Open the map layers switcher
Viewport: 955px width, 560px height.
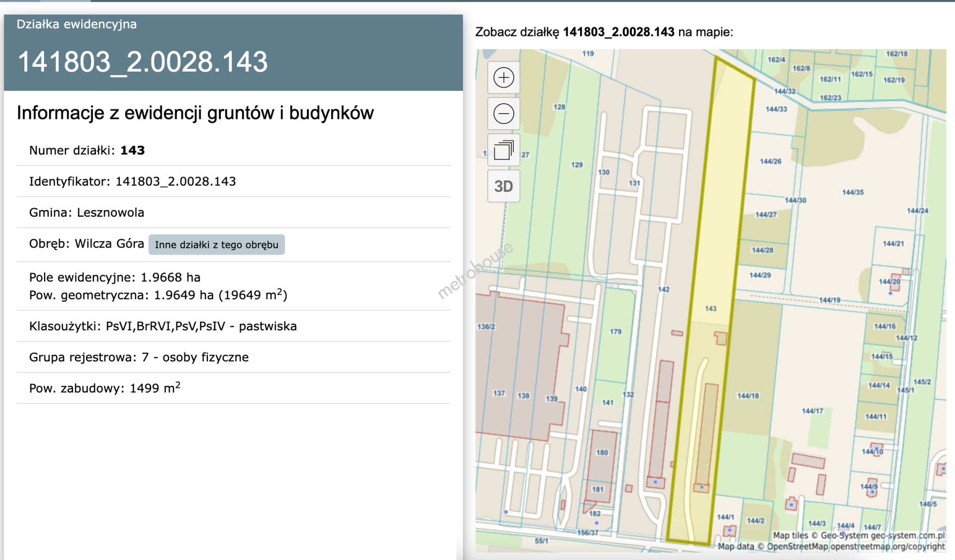tap(503, 150)
